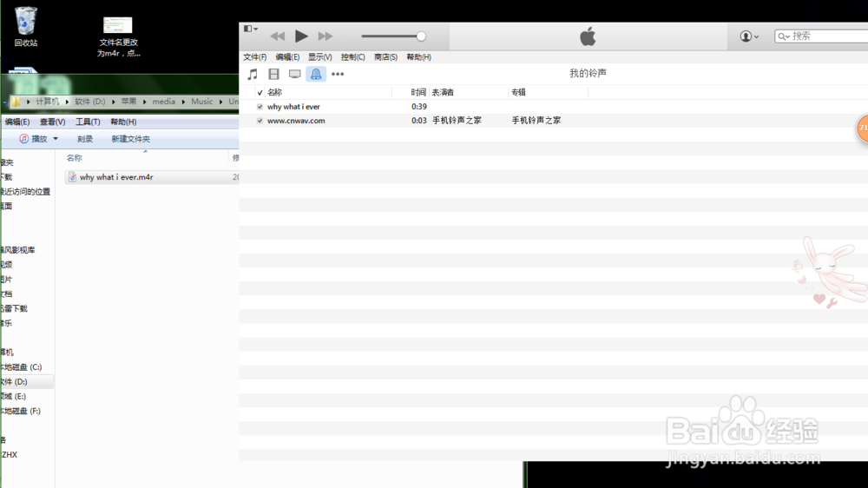Click Music in the address breadcrumb
Screen dimensions: 868x488
pyautogui.click(x=201, y=102)
